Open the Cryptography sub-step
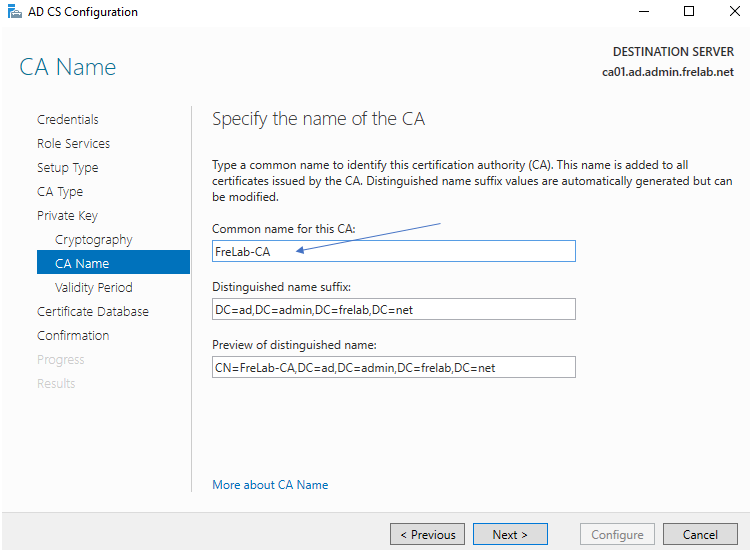 tap(93, 240)
